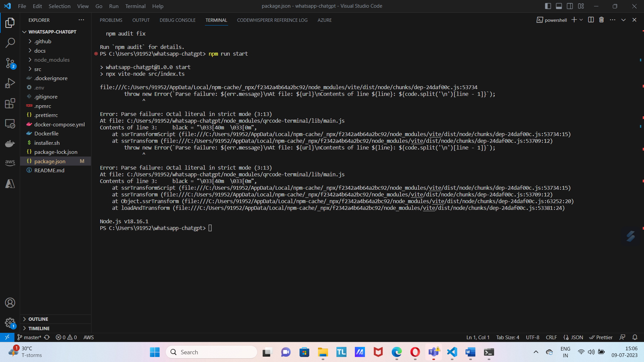Open the Extensions view
Screen dimensions: 644x362
(x=10, y=103)
